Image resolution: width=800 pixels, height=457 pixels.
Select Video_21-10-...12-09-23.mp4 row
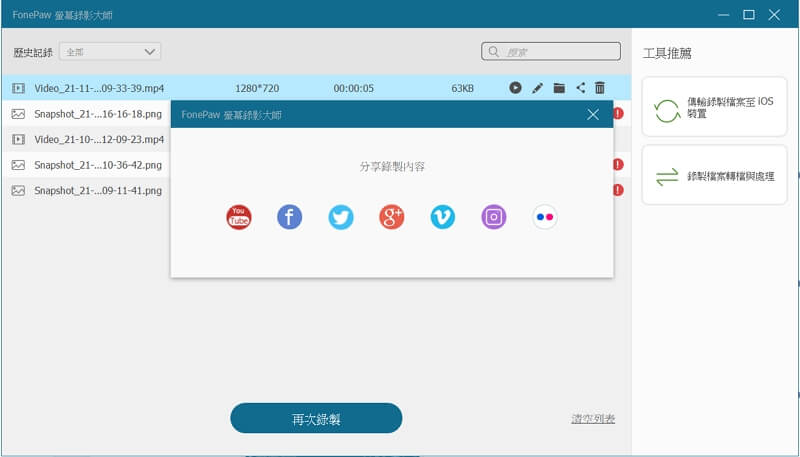[x=86, y=139]
